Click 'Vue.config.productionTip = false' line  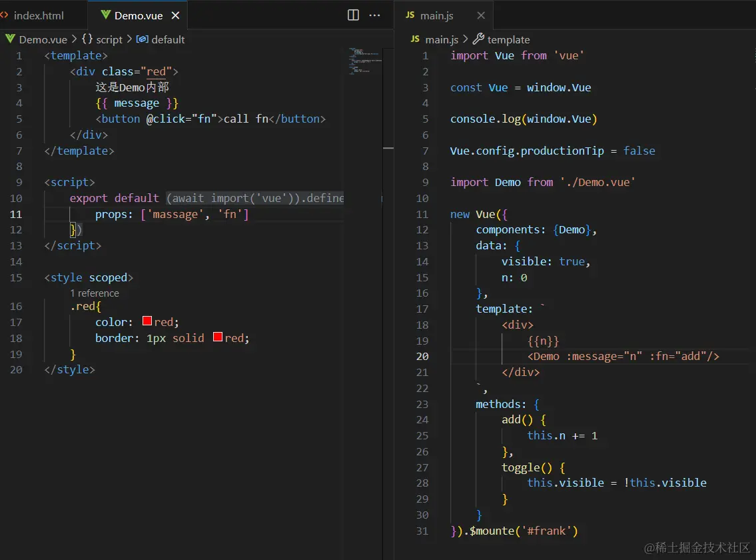coord(553,151)
